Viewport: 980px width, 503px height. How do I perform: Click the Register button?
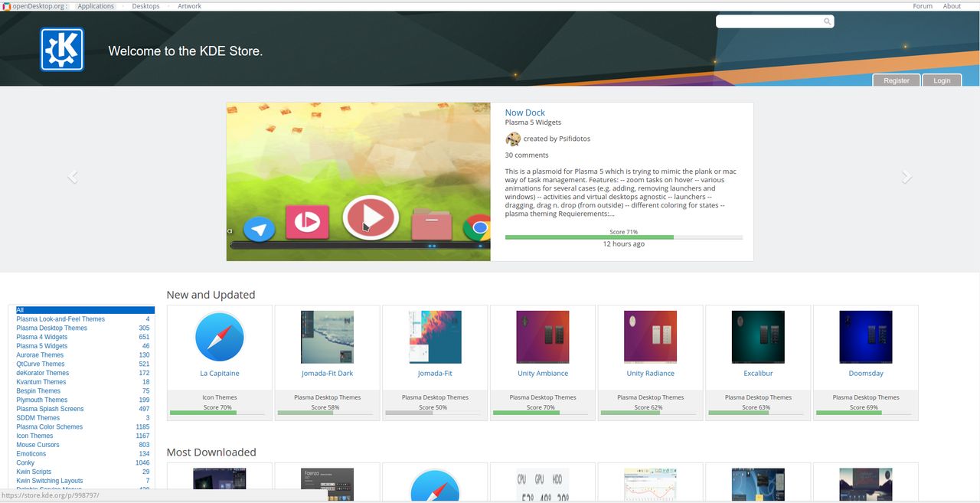click(897, 80)
